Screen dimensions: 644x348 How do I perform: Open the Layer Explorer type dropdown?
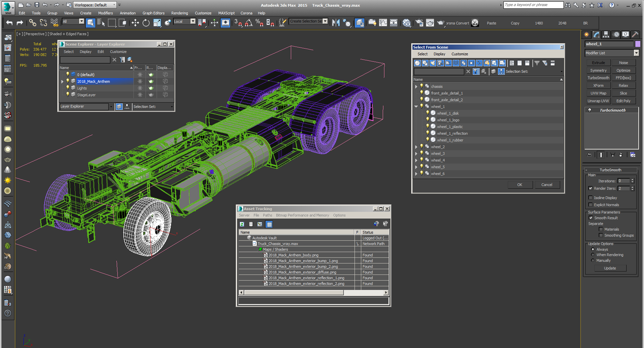[111, 107]
